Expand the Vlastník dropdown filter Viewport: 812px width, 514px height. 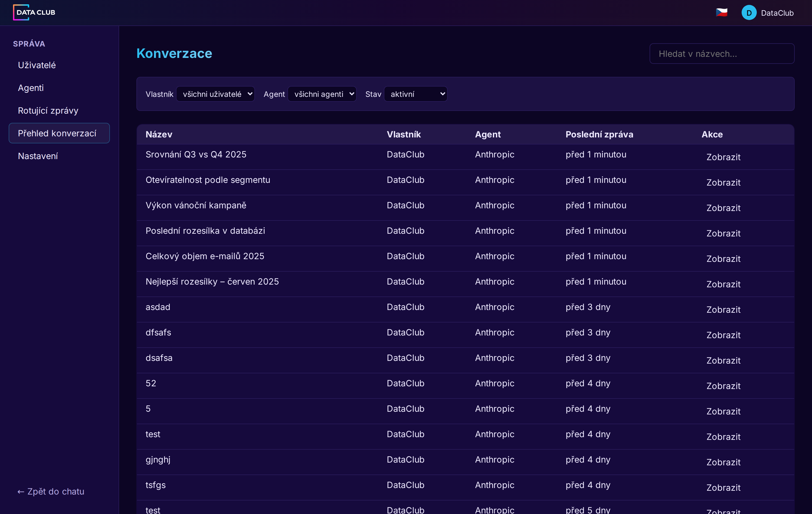[215, 94]
